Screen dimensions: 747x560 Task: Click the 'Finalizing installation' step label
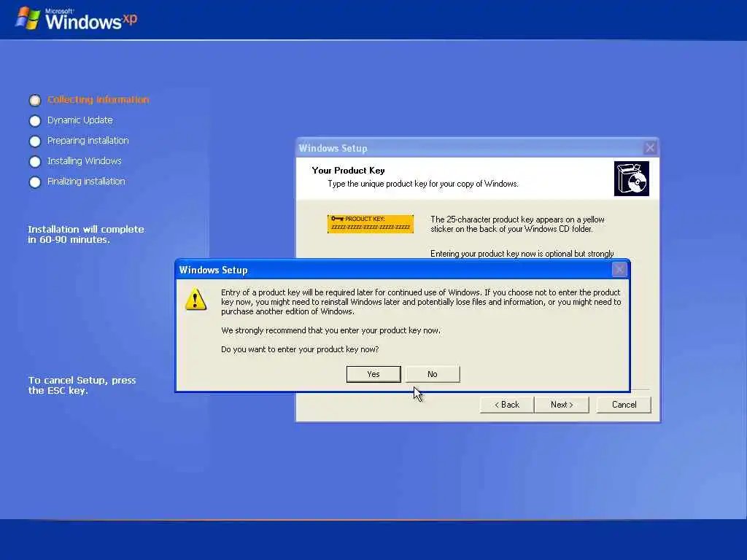86,182
